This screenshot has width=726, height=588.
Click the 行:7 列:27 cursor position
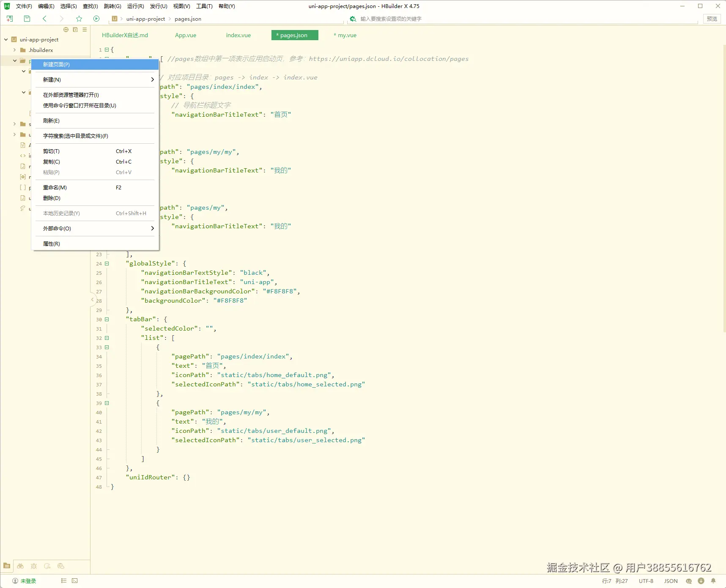(615, 581)
